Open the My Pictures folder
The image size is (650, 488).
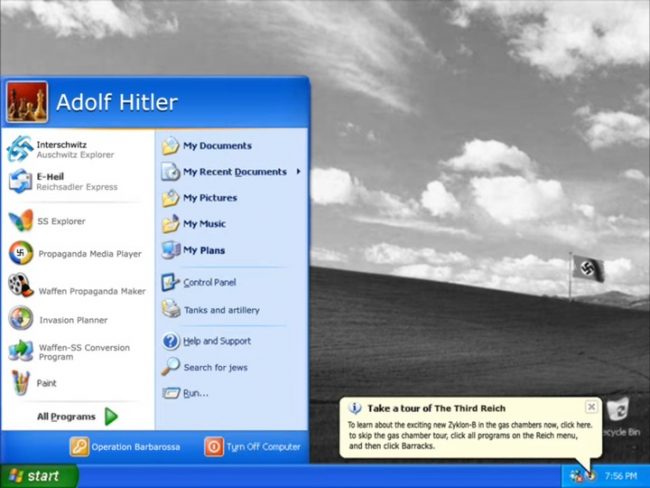pos(200,198)
